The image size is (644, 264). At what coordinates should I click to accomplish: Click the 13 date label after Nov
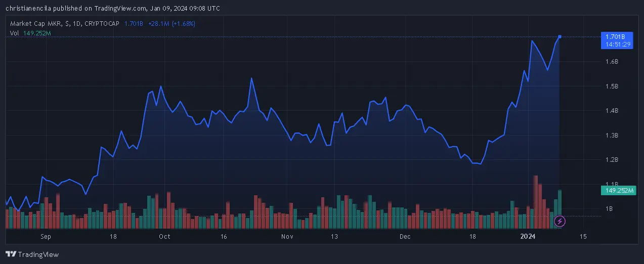click(x=334, y=236)
